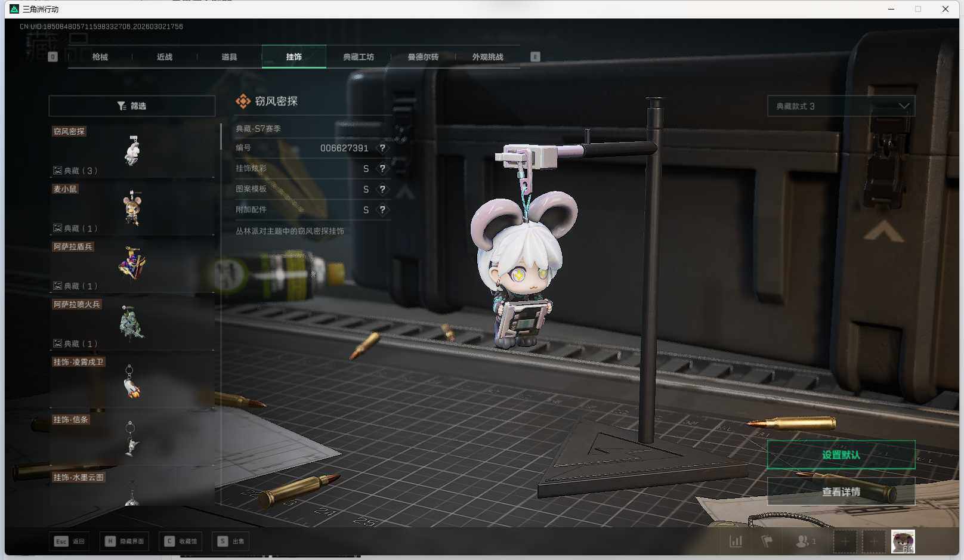Screen dimensions: 964x560
Task: Click the 设置默认 button
Action: pos(841,455)
